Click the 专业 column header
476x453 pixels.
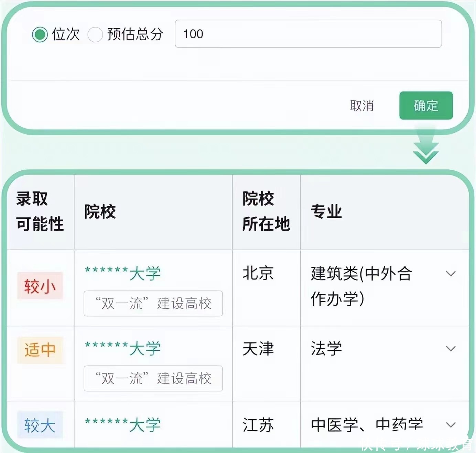(x=326, y=211)
